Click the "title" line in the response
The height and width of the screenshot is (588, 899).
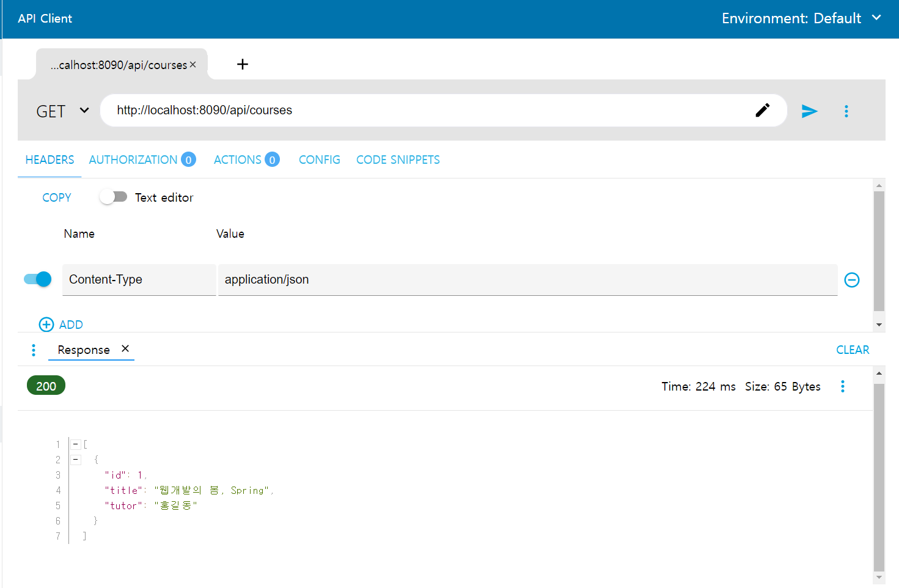189,490
